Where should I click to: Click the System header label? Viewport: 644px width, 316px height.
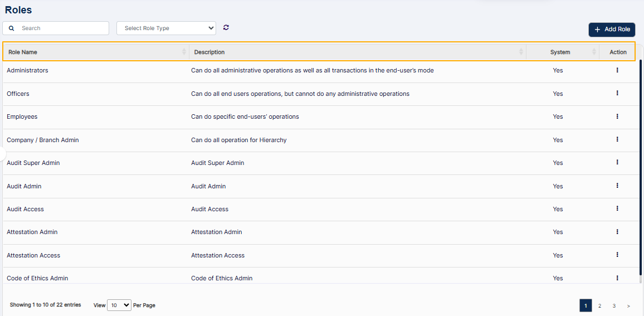coord(560,52)
